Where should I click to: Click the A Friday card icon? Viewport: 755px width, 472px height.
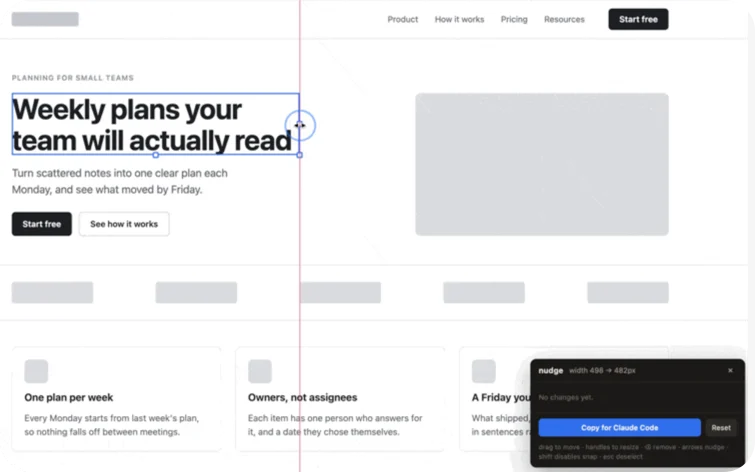pyautogui.click(x=483, y=371)
